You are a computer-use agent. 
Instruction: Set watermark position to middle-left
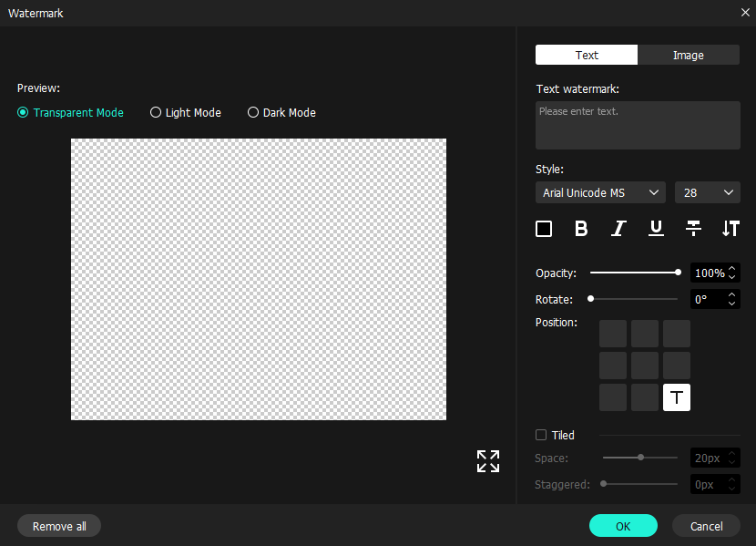coord(613,366)
